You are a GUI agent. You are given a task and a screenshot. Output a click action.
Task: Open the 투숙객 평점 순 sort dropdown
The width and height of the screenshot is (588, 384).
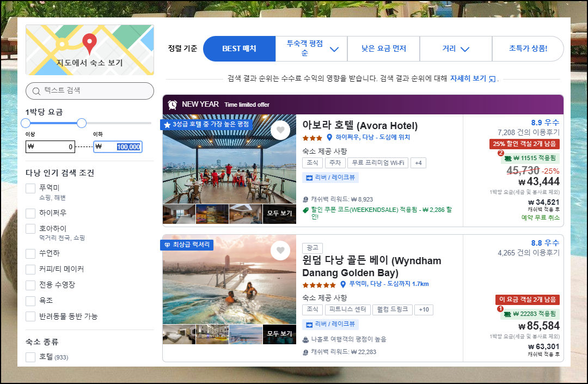[311, 49]
